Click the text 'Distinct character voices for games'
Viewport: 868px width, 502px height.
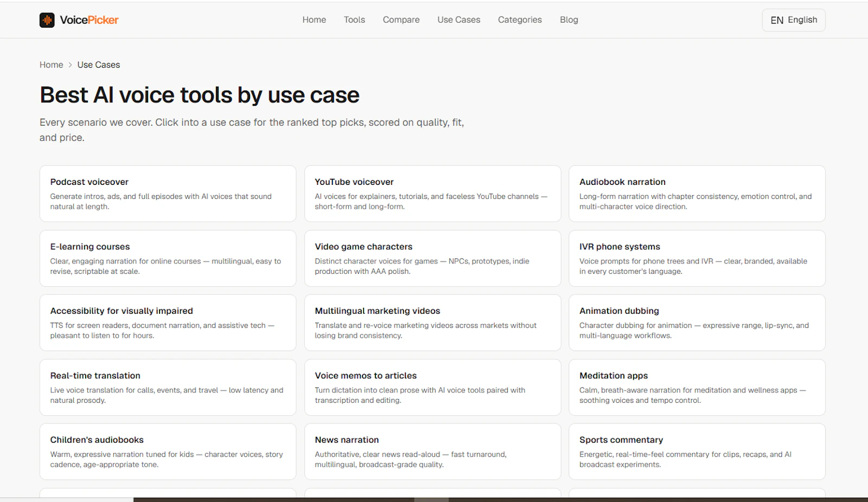(x=376, y=261)
